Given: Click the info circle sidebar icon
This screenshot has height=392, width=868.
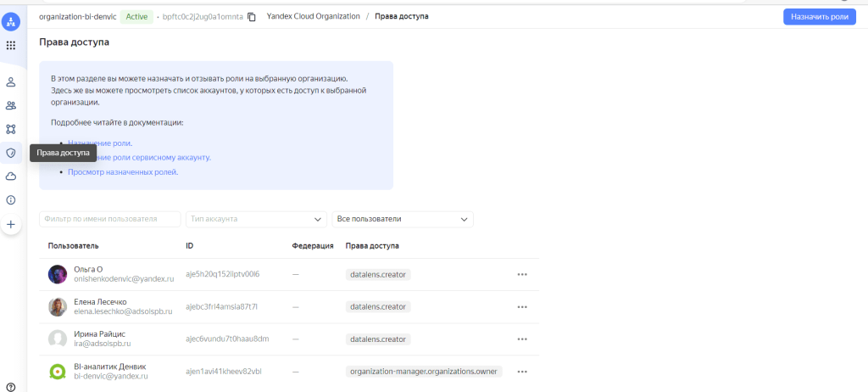Looking at the screenshot, I should point(11,200).
